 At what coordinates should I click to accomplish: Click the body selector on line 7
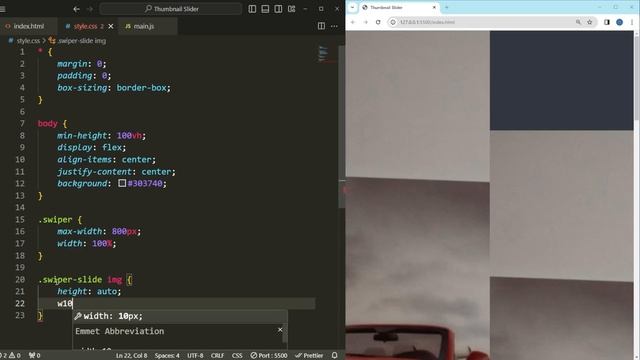(48, 124)
